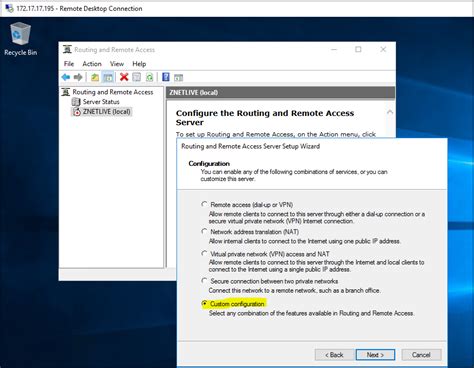Select Remote access (dial-up or VPN) option
Screen dimensions: 474x368
coord(204,204)
